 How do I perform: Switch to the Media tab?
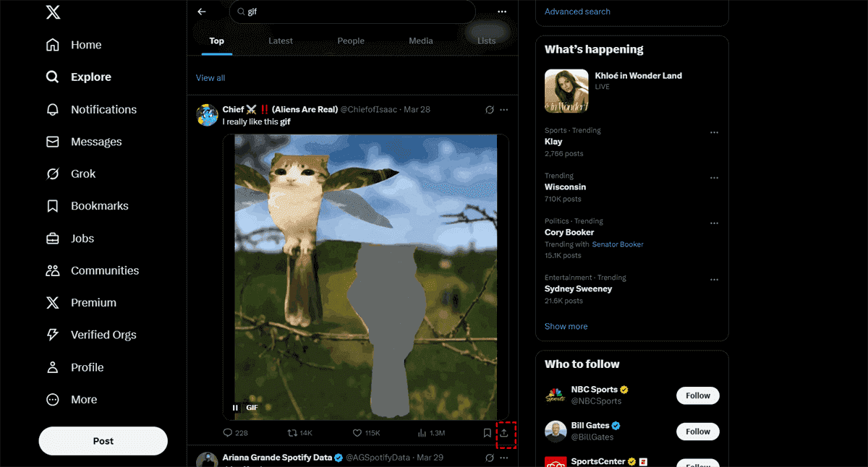[x=421, y=41]
